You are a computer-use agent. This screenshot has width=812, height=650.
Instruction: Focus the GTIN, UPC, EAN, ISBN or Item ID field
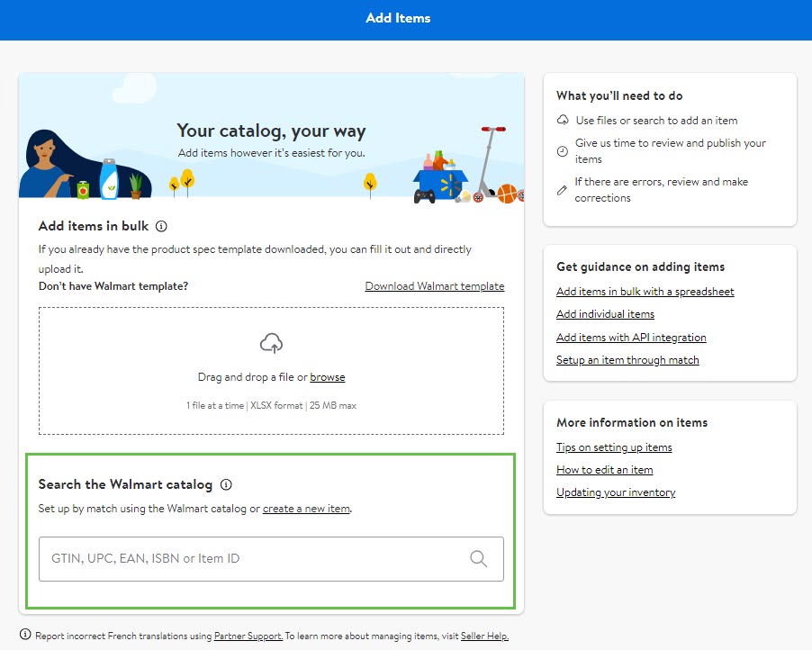tap(271, 559)
